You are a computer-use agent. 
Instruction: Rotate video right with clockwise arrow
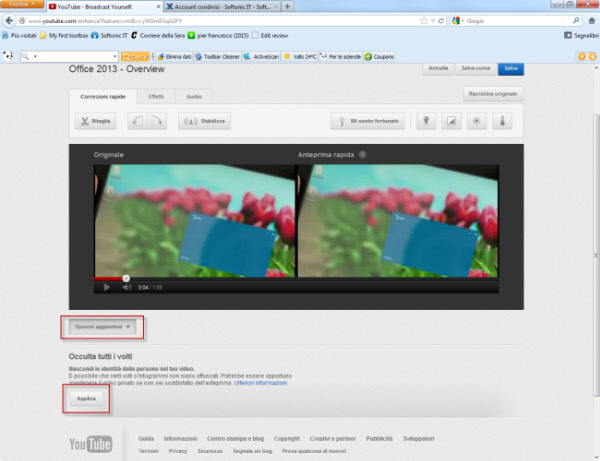pos(158,121)
